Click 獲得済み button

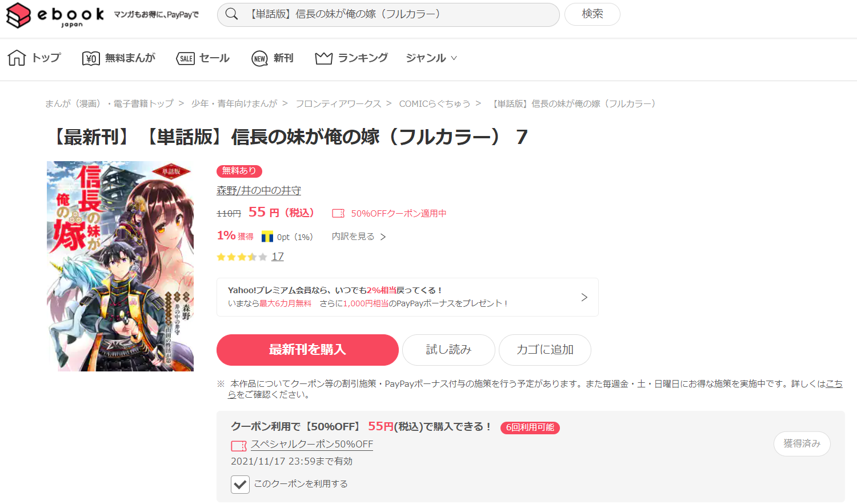802,444
